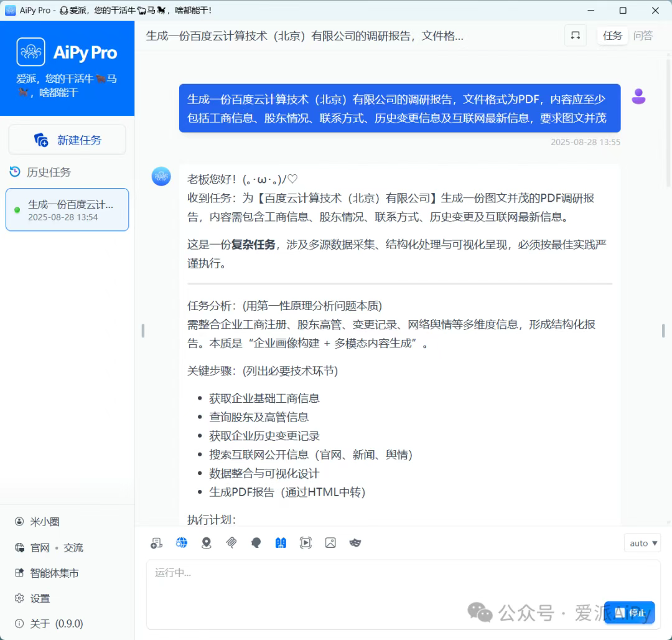Screen dimensions: 672x640
Task: Click the bullet 查询股东及高管信息
Action: 259,417
